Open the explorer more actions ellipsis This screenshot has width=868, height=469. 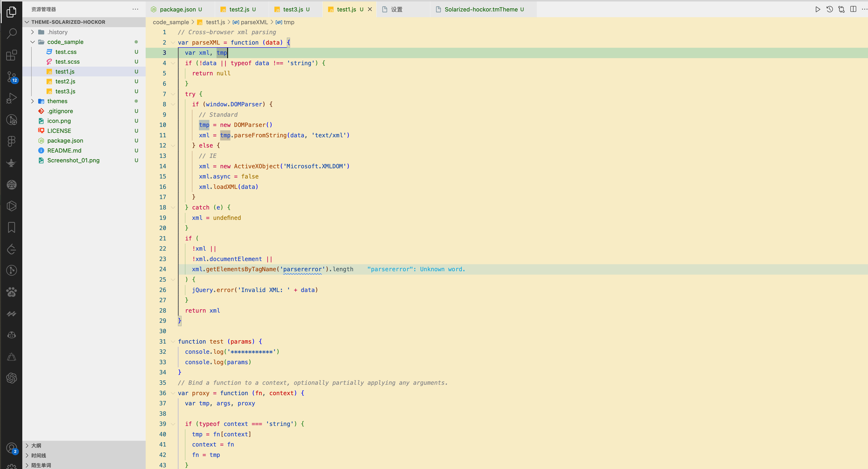pyautogui.click(x=135, y=9)
